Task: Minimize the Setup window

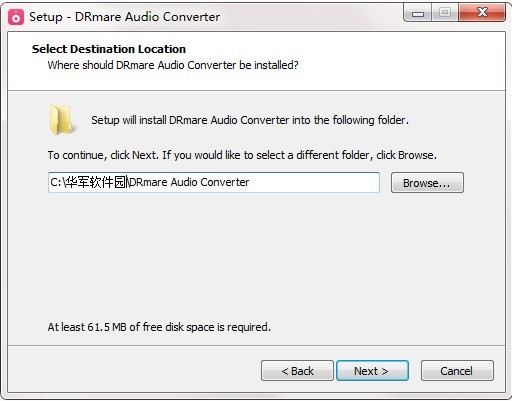Action: click(418, 13)
